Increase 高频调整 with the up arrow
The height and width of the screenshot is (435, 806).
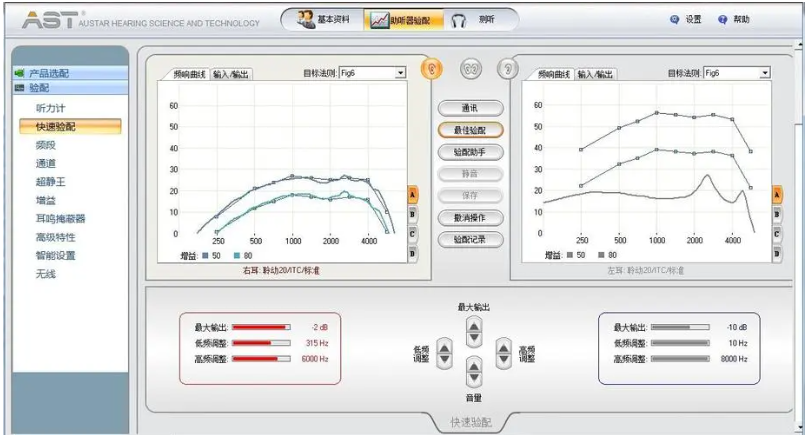click(503, 348)
